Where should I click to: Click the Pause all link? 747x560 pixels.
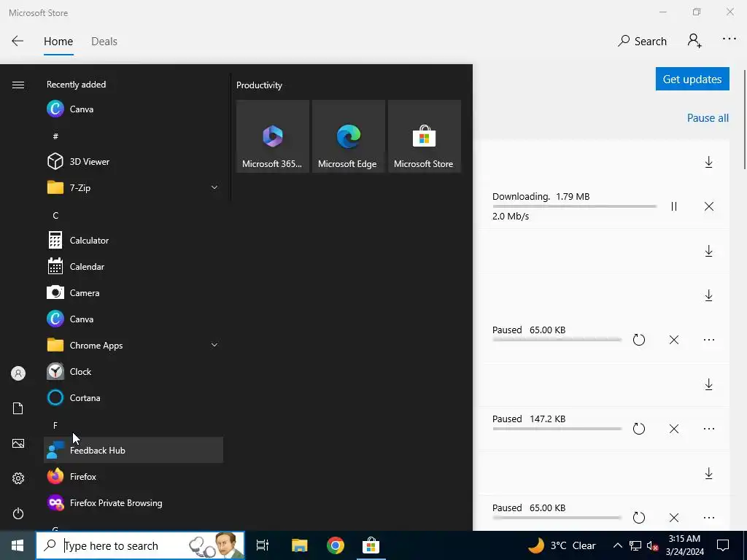tap(708, 117)
